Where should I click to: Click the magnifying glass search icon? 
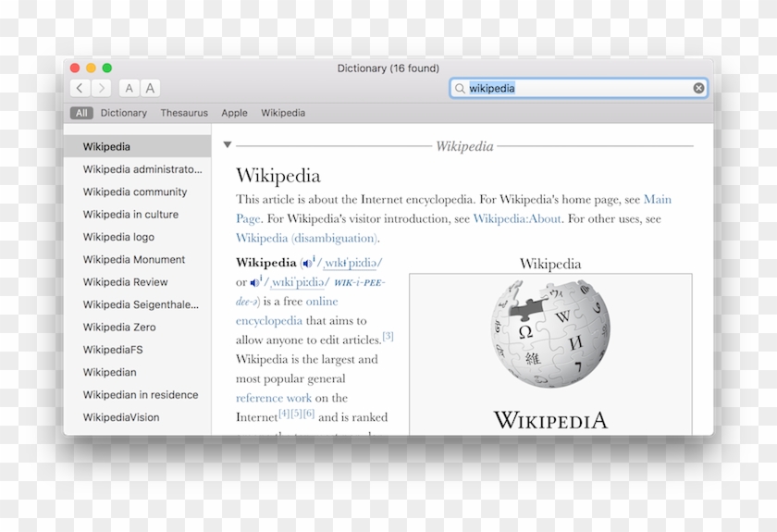460,88
